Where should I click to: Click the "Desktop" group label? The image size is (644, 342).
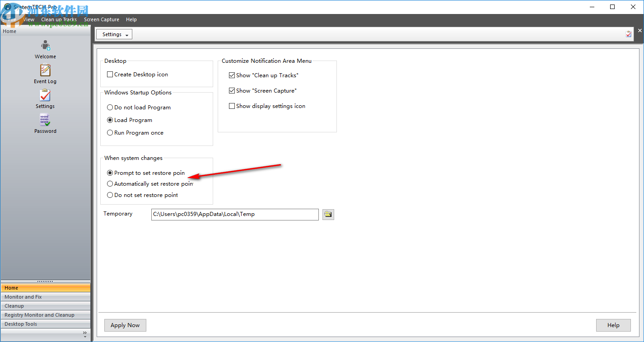point(115,61)
